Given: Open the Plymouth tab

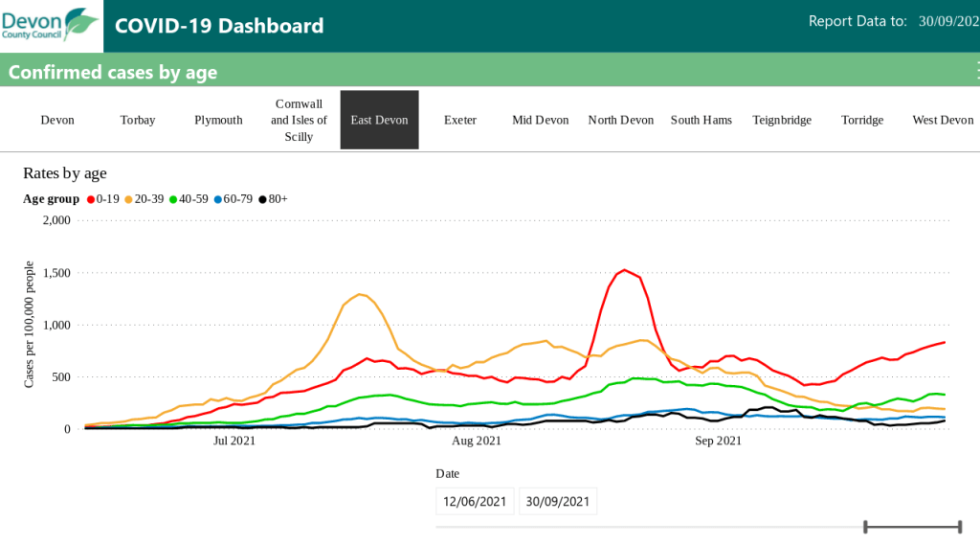Looking at the screenshot, I should [x=218, y=120].
